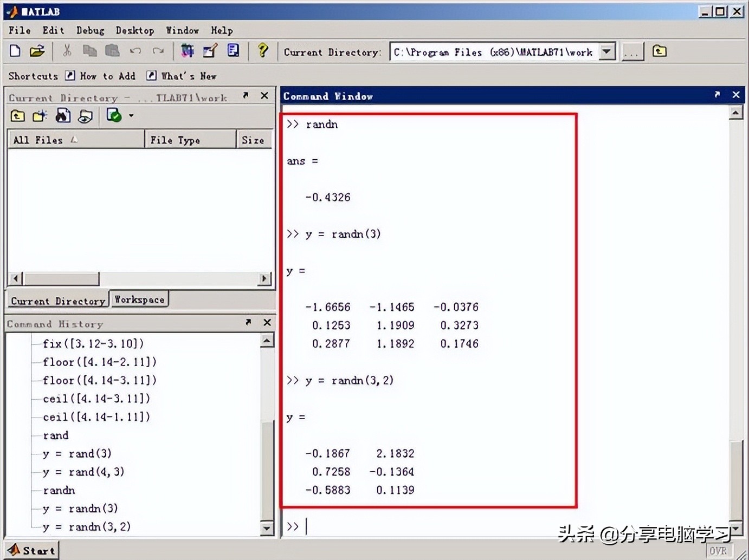This screenshot has width=749, height=560.
Task: Open the Desktop menu
Action: [x=135, y=30]
